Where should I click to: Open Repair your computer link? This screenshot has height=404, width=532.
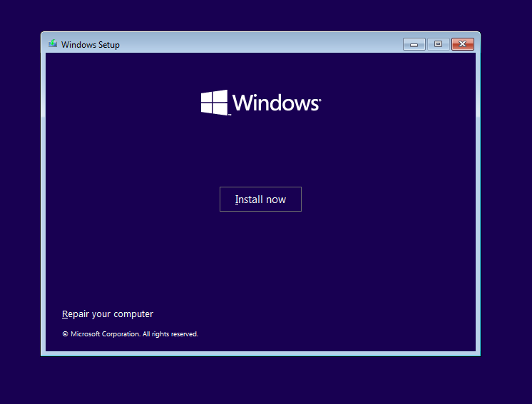(108, 314)
